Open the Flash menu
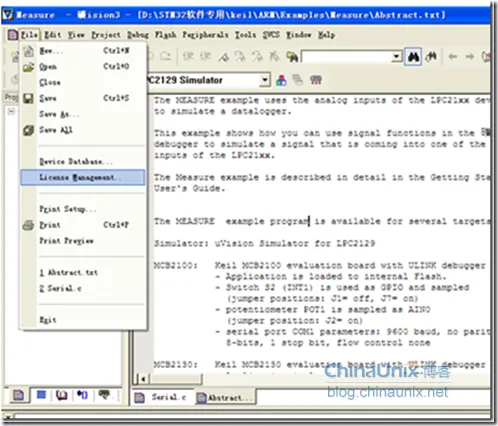This screenshot has width=498, height=426. (165, 35)
